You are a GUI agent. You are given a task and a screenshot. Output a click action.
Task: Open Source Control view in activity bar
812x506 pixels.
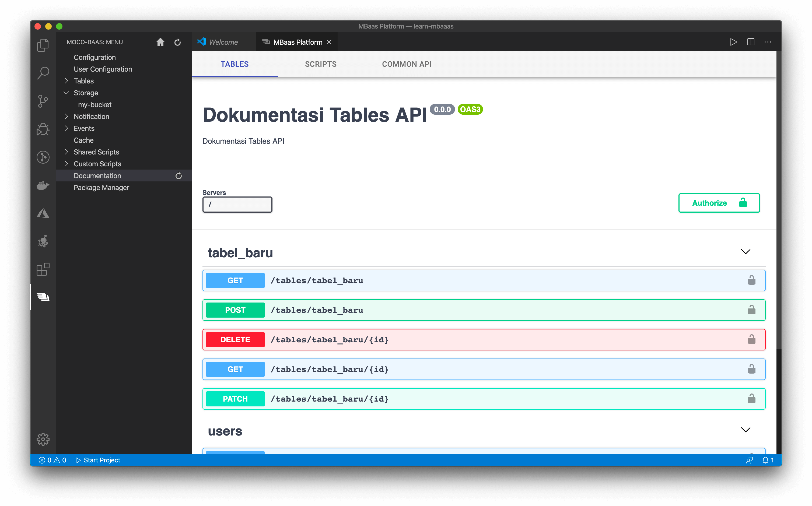pos(43,101)
